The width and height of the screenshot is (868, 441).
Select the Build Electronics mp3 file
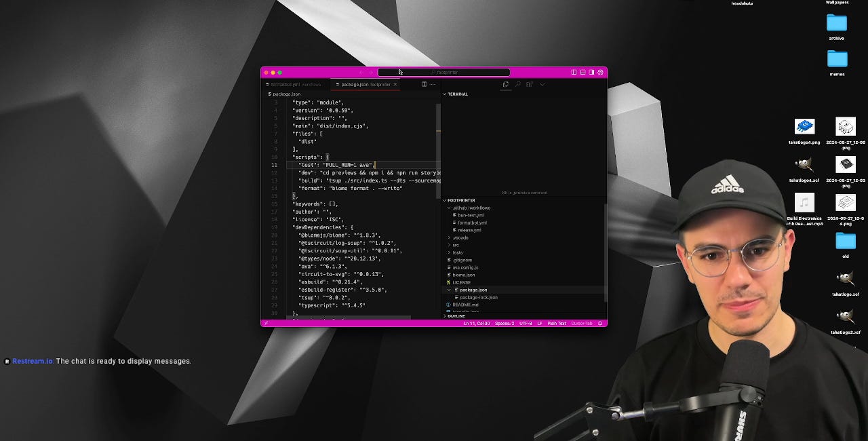(804, 210)
